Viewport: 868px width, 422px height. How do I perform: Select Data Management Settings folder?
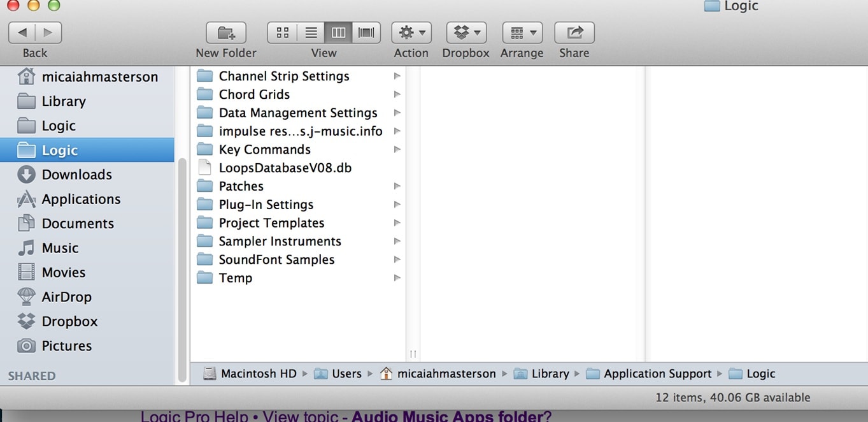pos(298,113)
